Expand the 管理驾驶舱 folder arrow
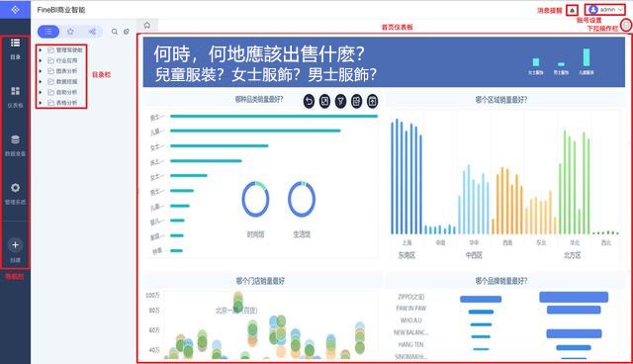The width and height of the screenshot is (633, 364). (41, 50)
